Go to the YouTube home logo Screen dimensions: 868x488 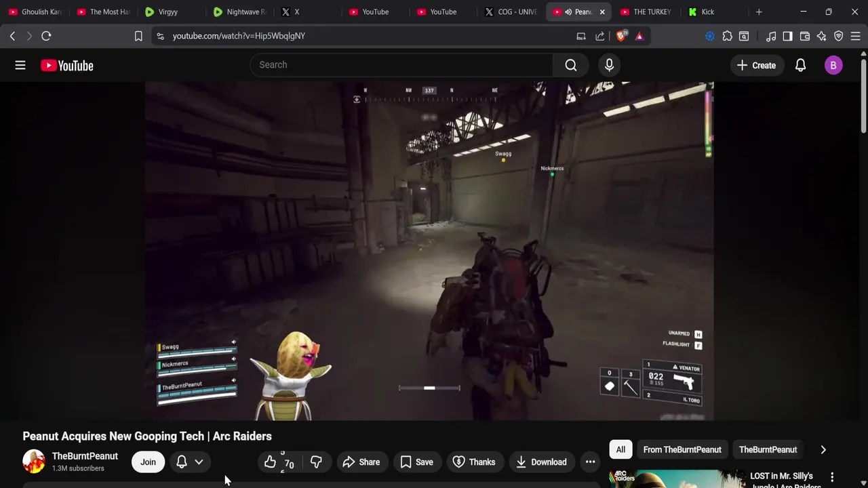point(66,65)
